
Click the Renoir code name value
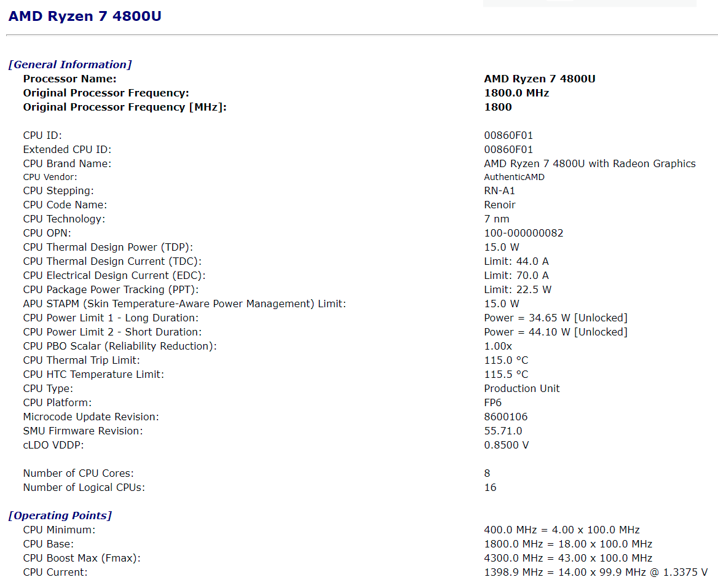(x=500, y=205)
